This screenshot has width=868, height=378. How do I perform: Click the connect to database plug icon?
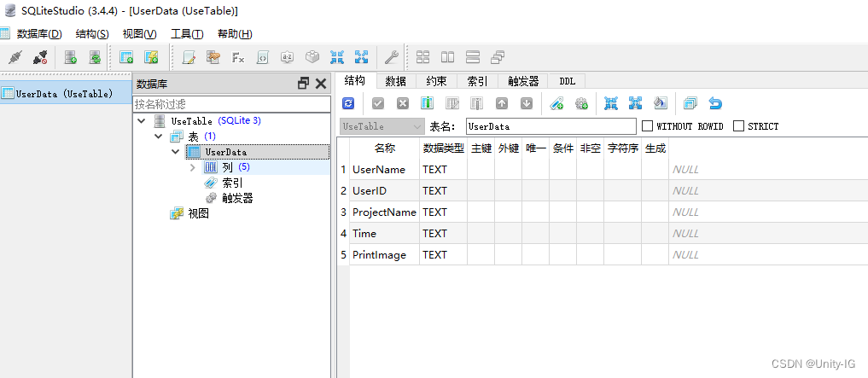[x=15, y=58]
